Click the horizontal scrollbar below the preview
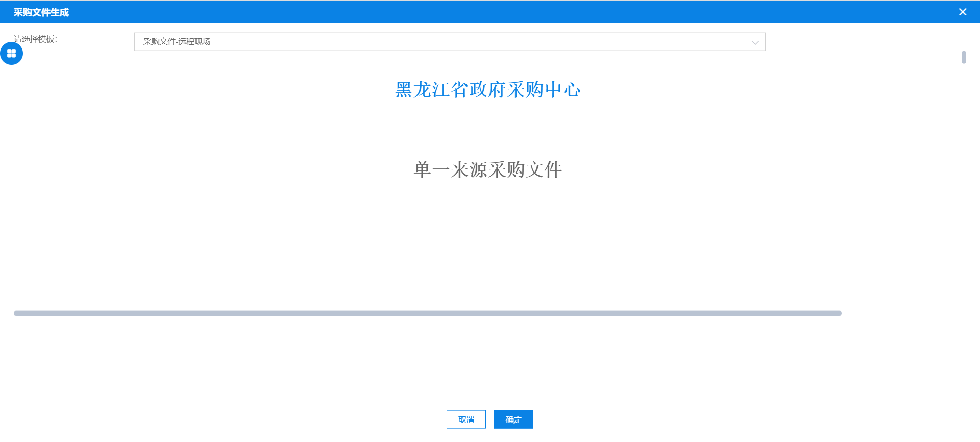980x442 pixels. point(428,313)
